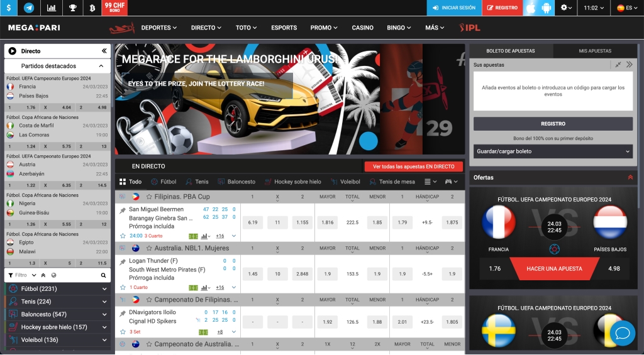
Task: Select odds 6.19 for San Miguel Beermen
Action: click(253, 222)
